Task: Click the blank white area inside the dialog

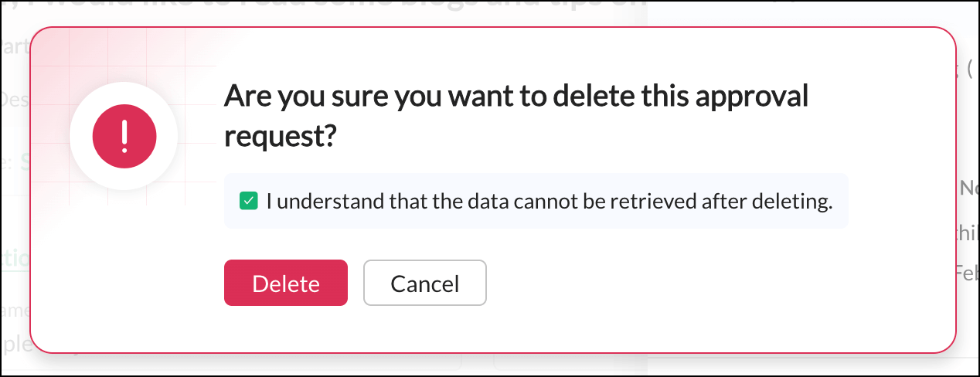Action: (x=696, y=294)
